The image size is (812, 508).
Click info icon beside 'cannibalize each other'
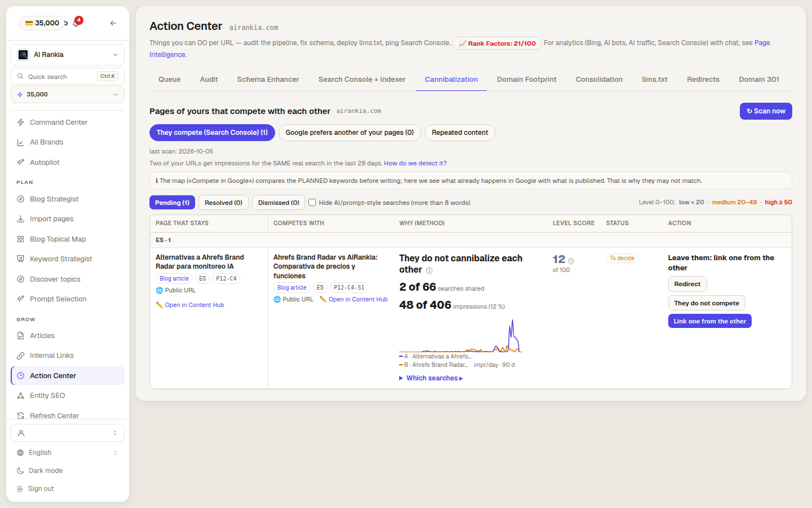(x=429, y=270)
